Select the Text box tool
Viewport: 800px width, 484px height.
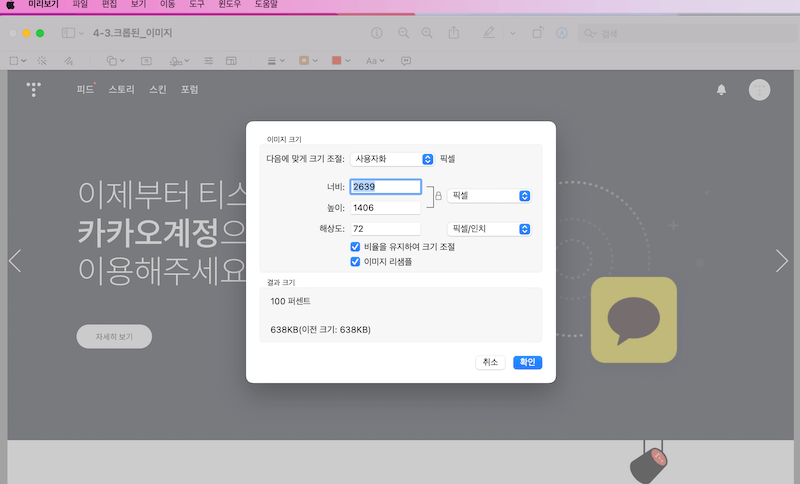(x=146, y=61)
